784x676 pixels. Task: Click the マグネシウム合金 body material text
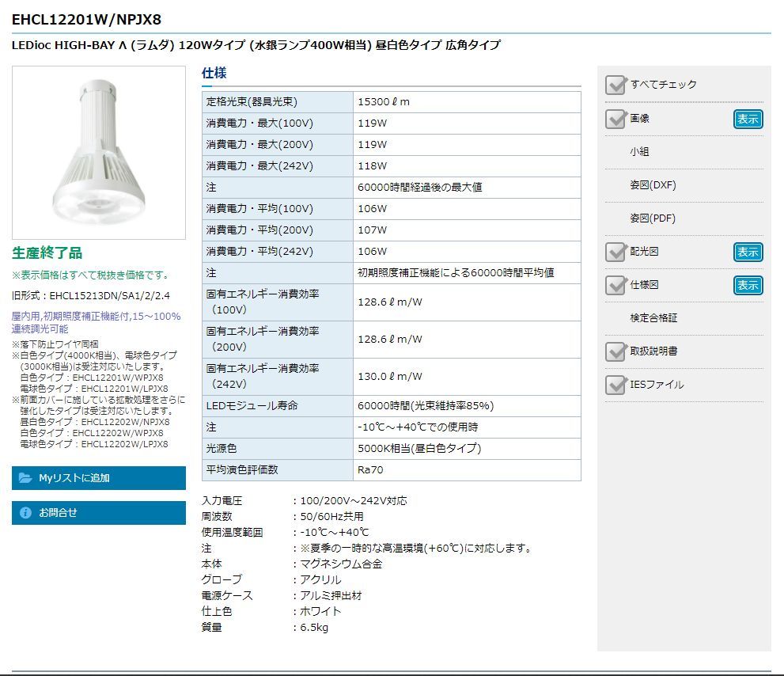[x=341, y=564]
